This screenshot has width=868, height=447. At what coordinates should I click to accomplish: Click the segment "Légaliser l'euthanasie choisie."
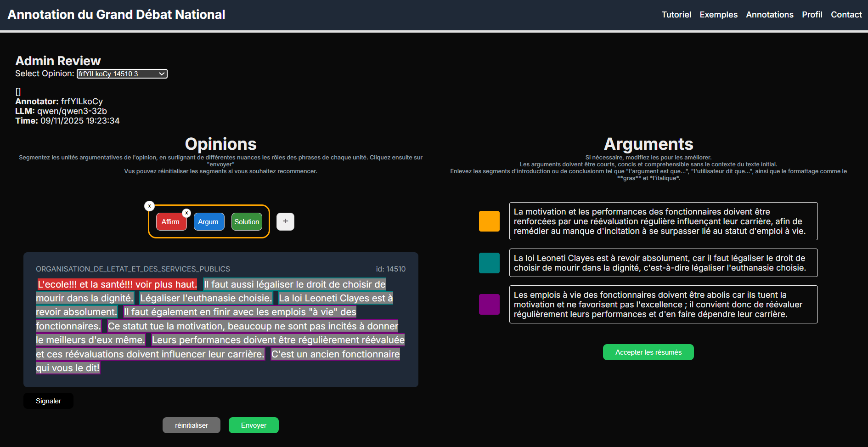206,298
